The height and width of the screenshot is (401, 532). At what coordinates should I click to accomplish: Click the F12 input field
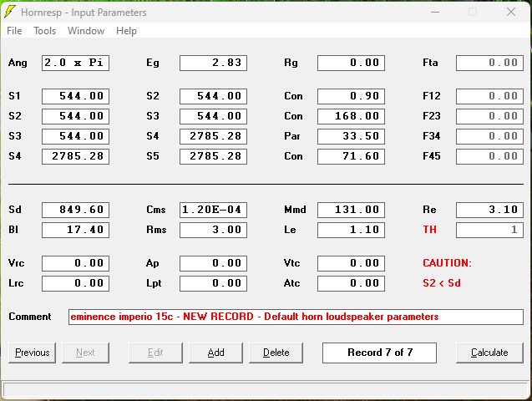489,96
